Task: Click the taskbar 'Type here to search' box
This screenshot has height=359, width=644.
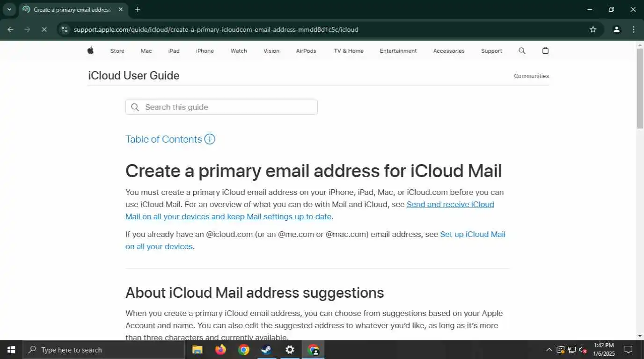Action: 104,350
